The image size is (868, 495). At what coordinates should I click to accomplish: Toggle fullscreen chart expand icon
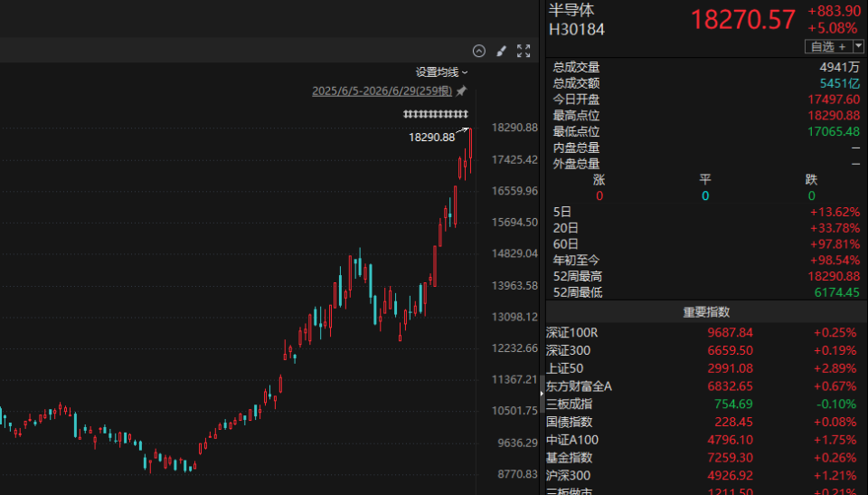(x=524, y=51)
